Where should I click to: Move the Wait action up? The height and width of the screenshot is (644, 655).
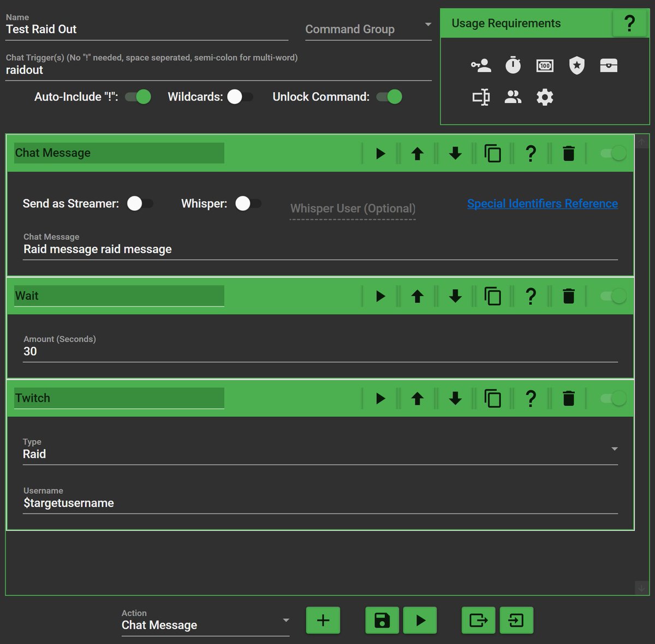point(418,296)
